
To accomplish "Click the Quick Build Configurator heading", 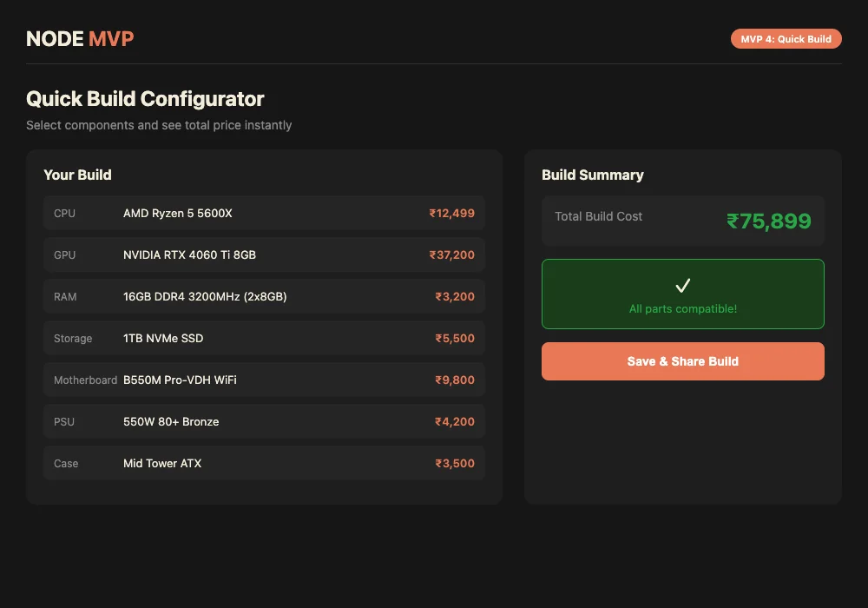I will (x=145, y=99).
